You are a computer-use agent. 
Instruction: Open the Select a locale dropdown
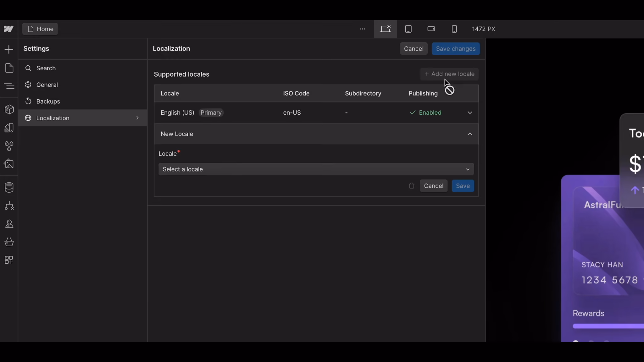pyautogui.click(x=316, y=169)
